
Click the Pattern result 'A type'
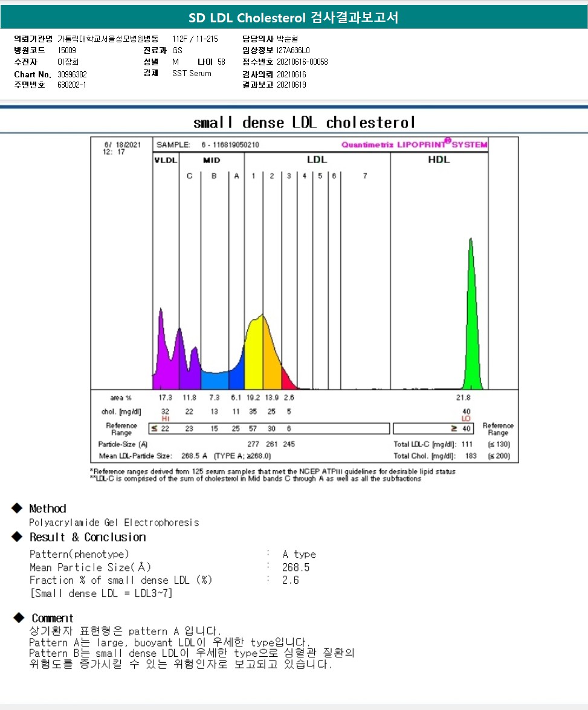click(299, 554)
